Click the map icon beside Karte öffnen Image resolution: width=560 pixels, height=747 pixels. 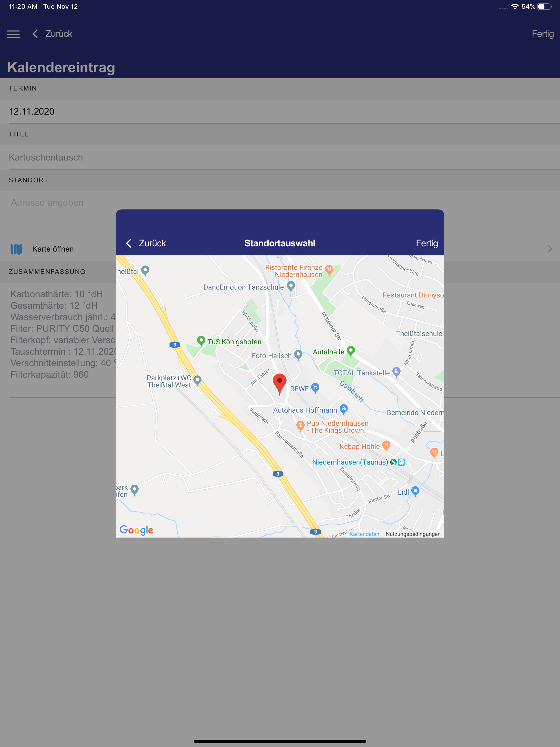coord(16,249)
